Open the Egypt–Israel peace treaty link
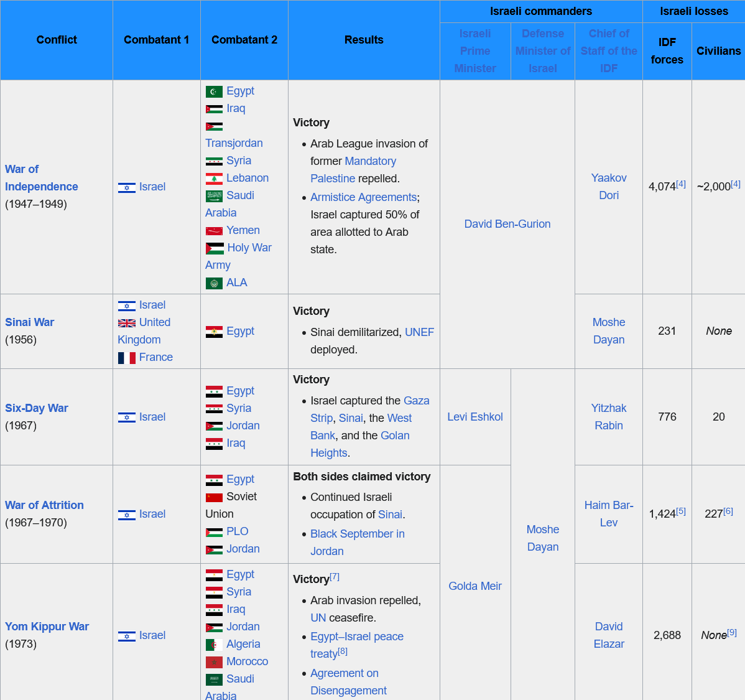This screenshot has height=700, width=745. [x=357, y=645]
